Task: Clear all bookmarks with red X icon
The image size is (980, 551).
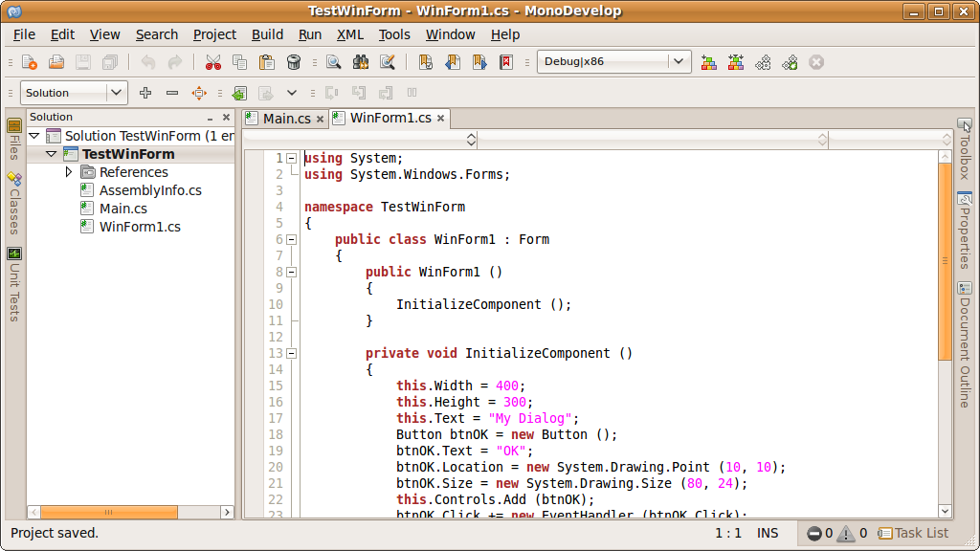Action: pyautogui.click(x=506, y=62)
